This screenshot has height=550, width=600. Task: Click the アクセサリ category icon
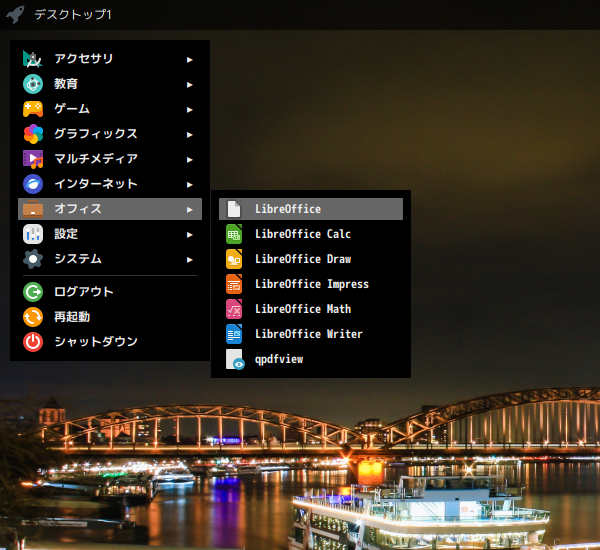pos(33,59)
